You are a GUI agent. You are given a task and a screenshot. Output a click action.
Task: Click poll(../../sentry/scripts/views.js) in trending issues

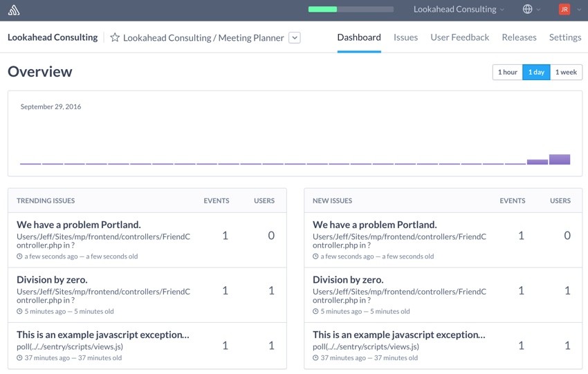coord(70,346)
